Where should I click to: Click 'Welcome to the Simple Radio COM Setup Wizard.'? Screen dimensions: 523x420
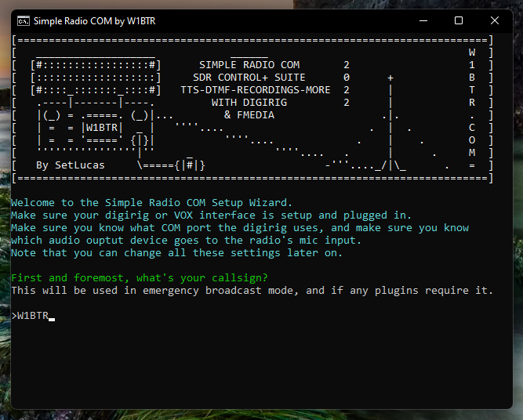click(152, 203)
